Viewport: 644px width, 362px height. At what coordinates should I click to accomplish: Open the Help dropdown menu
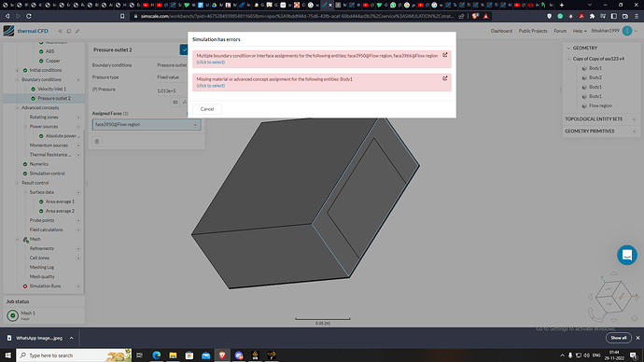coord(580,31)
